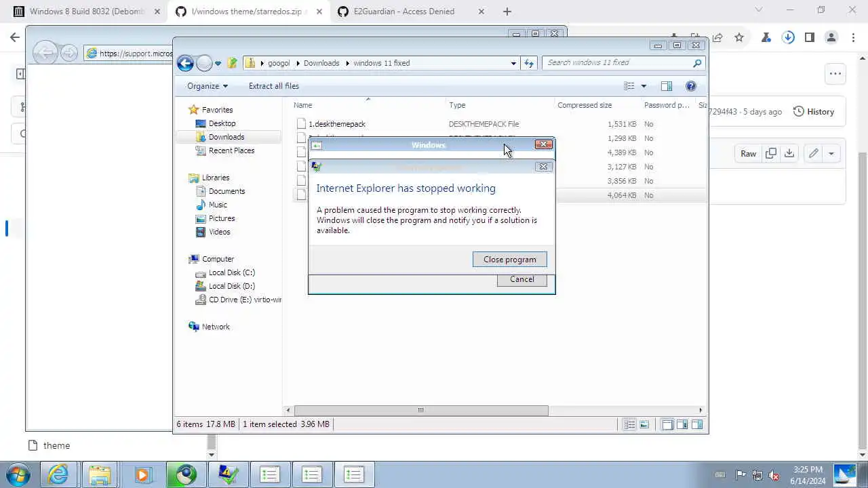Click Cancel in the Windows dialog
This screenshot has width=868, height=488.
(522, 279)
